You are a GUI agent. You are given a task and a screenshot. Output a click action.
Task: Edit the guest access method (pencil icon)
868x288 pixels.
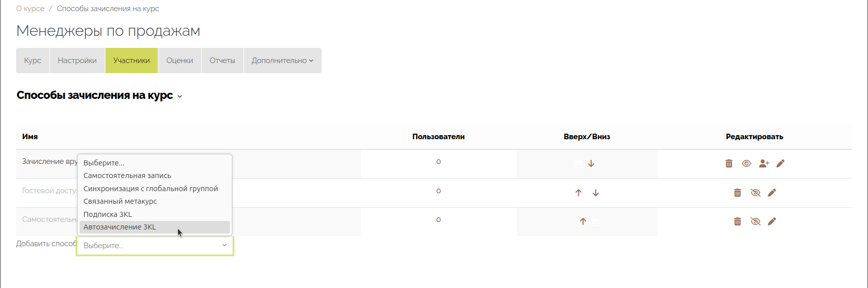coord(772,193)
